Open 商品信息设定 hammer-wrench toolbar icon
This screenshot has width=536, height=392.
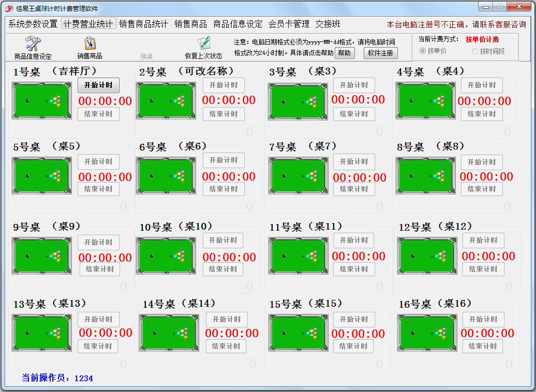click(33, 44)
